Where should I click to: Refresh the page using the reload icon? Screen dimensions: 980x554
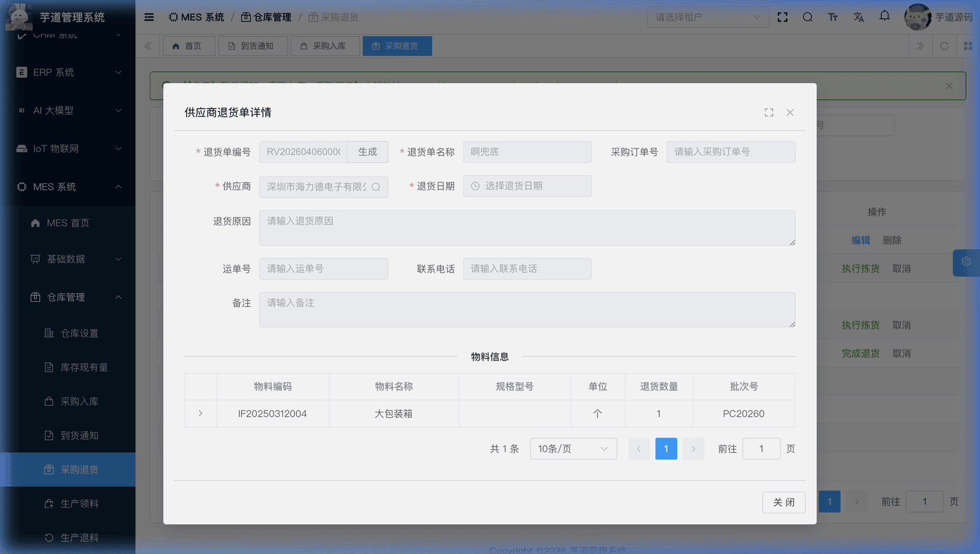click(944, 46)
